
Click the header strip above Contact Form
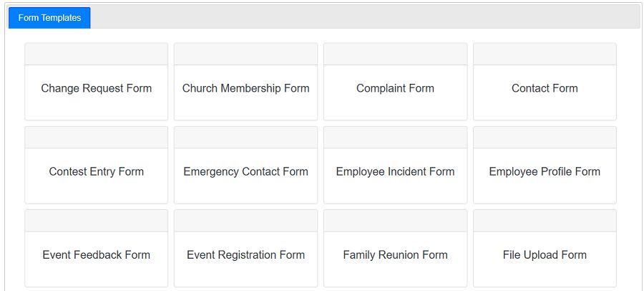(x=545, y=54)
